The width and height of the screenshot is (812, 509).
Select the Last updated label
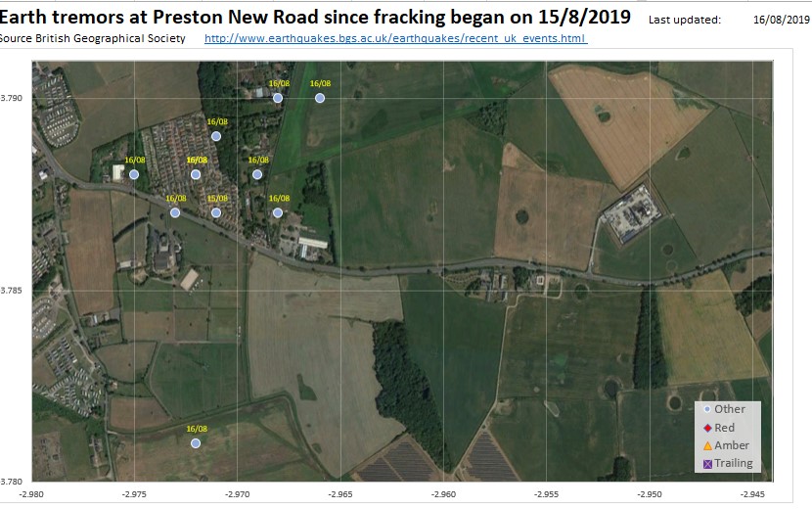(x=685, y=20)
